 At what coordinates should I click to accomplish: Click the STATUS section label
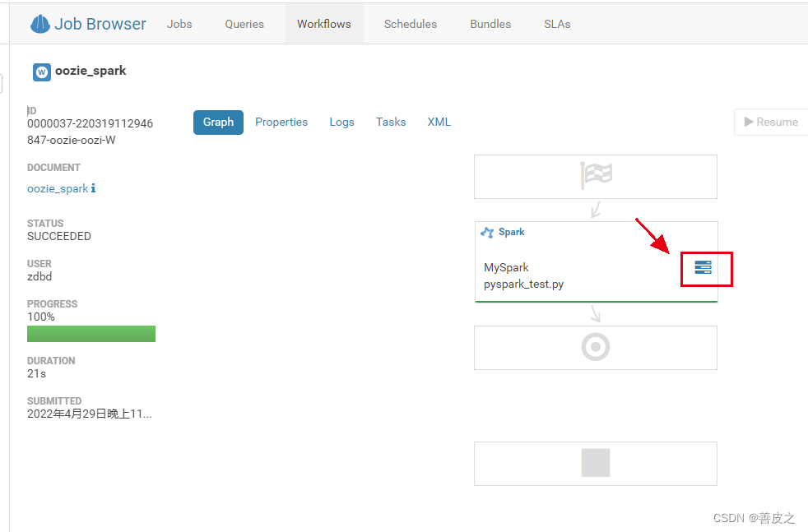[45, 223]
